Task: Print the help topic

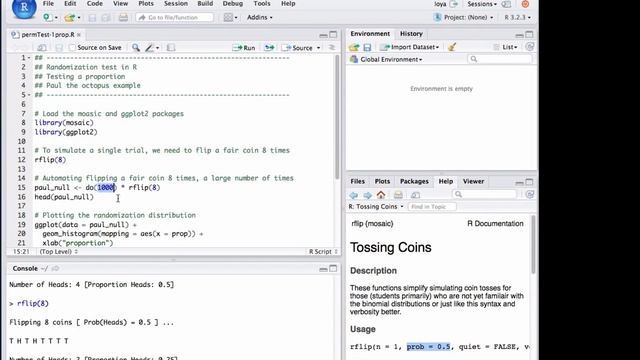Action: click(x=398, y=195)
